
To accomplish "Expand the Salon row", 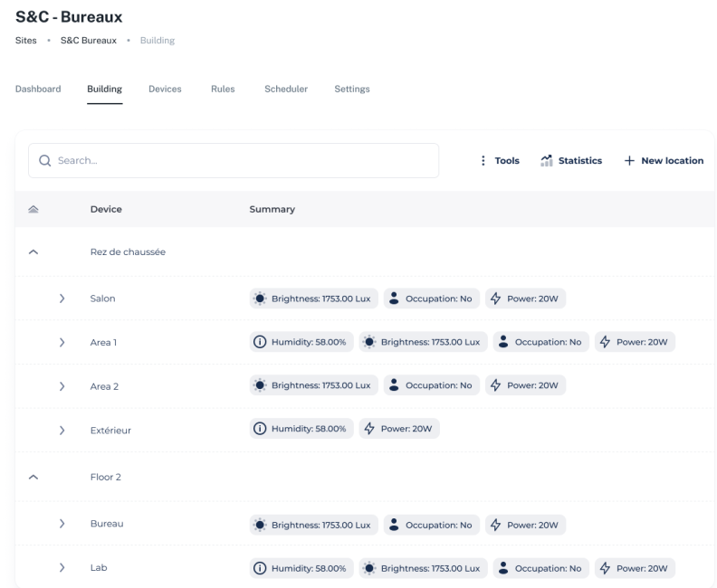I will (62, 299).
